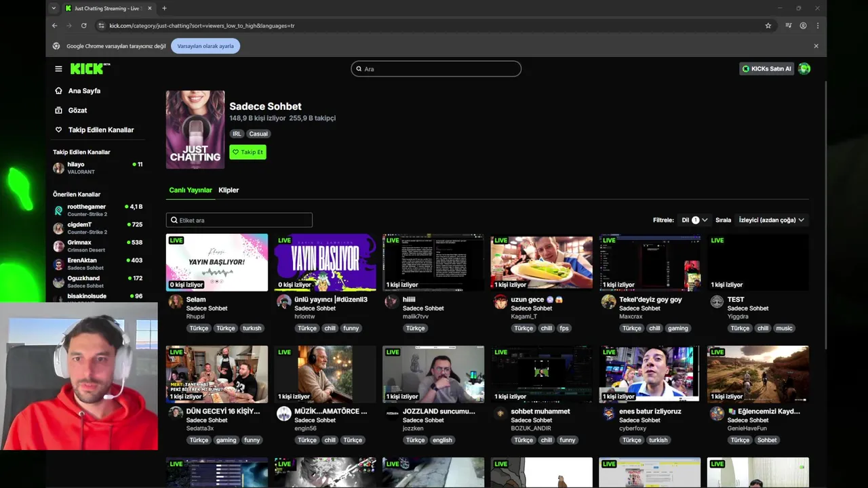This screenshot has height=488, width=868.
Task: Click engin56 streamer avatar
Action: click(x=284, y=413)
